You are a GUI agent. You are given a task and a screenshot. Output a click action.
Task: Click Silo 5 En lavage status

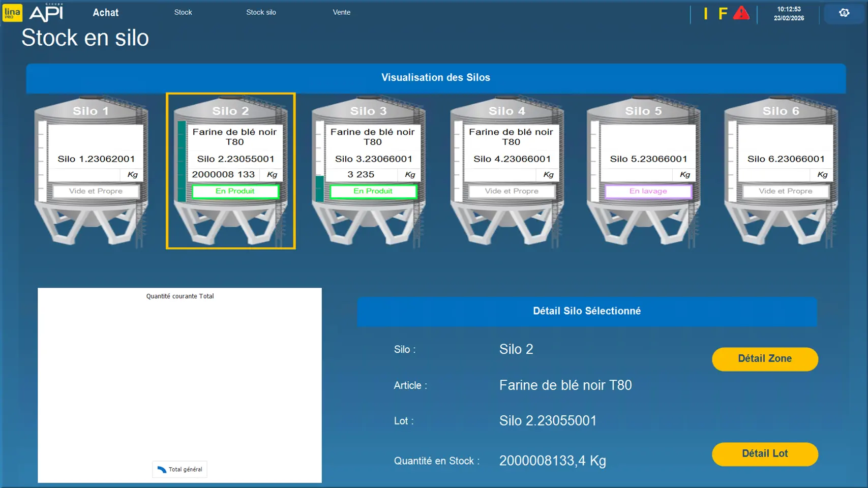click(648, 191)
